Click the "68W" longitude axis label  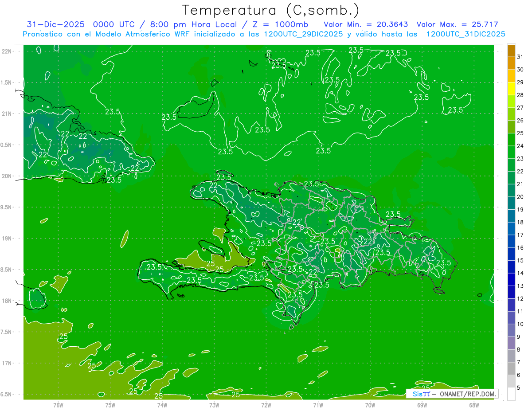pyautogui.click(x=474, y=405)
